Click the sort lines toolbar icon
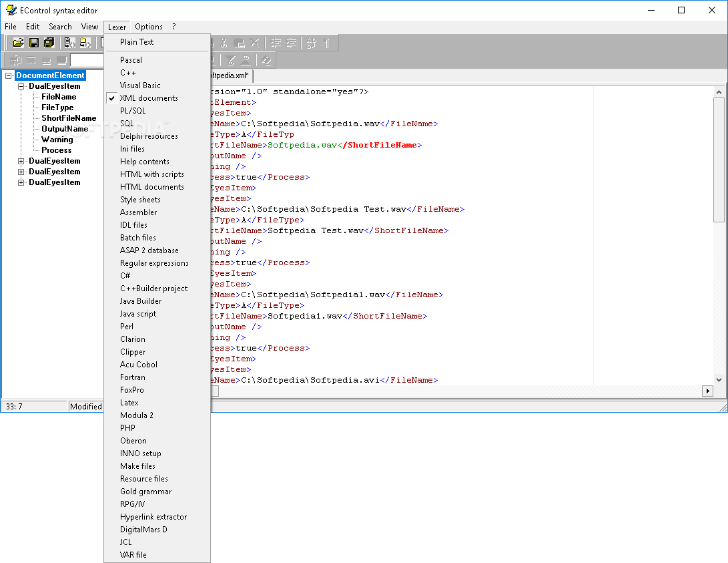 [312, 43]
